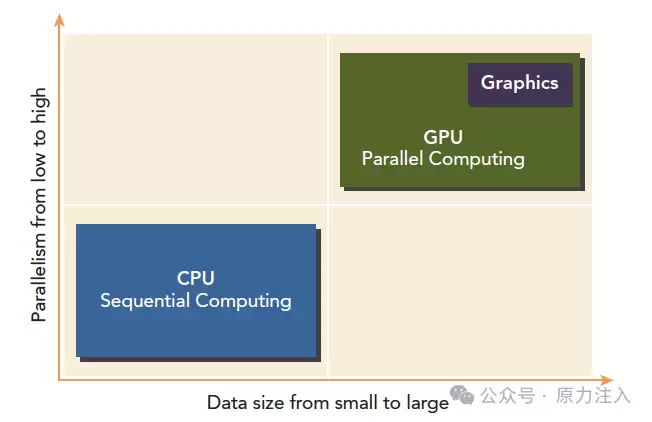Click the Parallel Computing label
This screenshot has height=422, width=652.
point(443,159)
